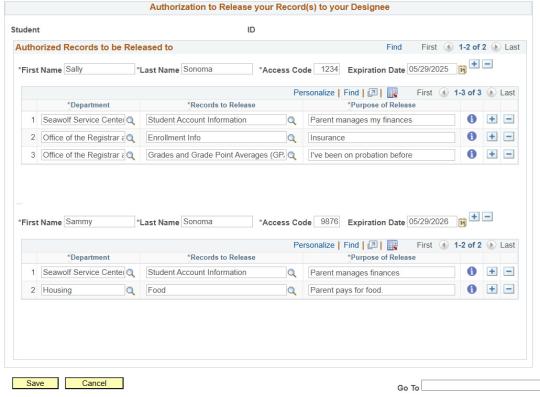This screenshot has width=540, height=397.
Task: Add a designee after Sammy Sonoma
Action: point(475,217)
